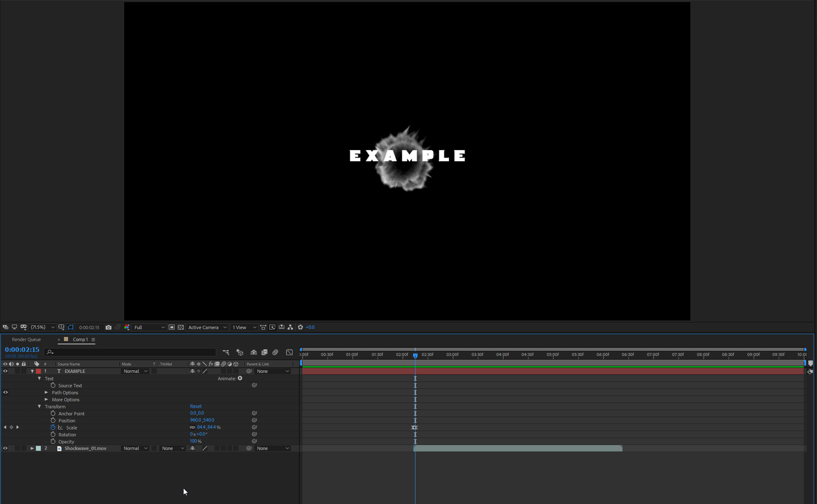Viewport: 817px width, 504px height.
Task: Click the Draft 3D icon in timeline
Action: pyautogui.click(x=240, y=353)
